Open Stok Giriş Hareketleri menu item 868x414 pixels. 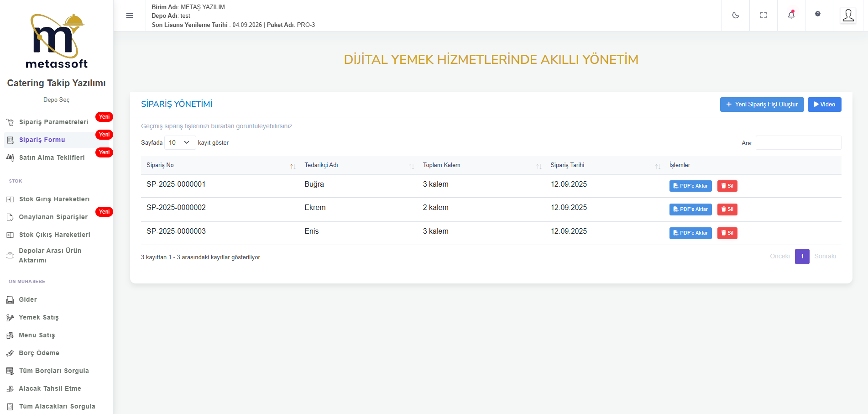click(x=54, y=199)
